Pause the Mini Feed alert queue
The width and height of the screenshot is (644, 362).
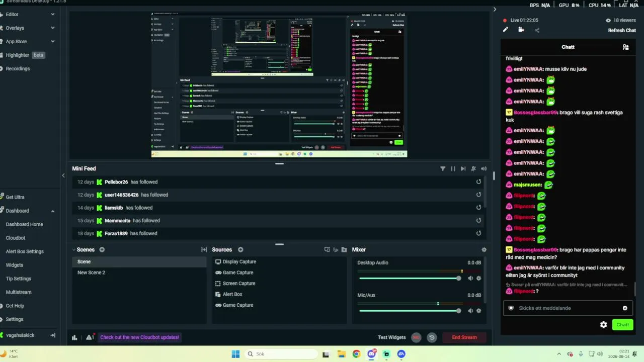[453, 168]
